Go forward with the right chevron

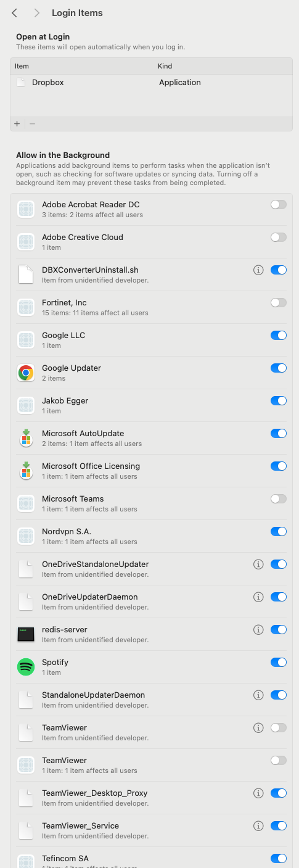click(37, 13)
